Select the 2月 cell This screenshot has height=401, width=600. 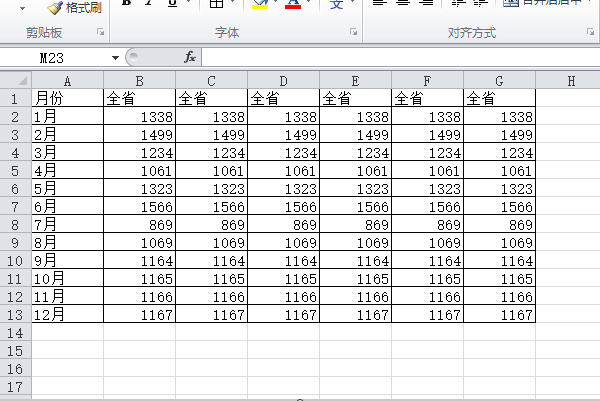[x=67, y=134]
